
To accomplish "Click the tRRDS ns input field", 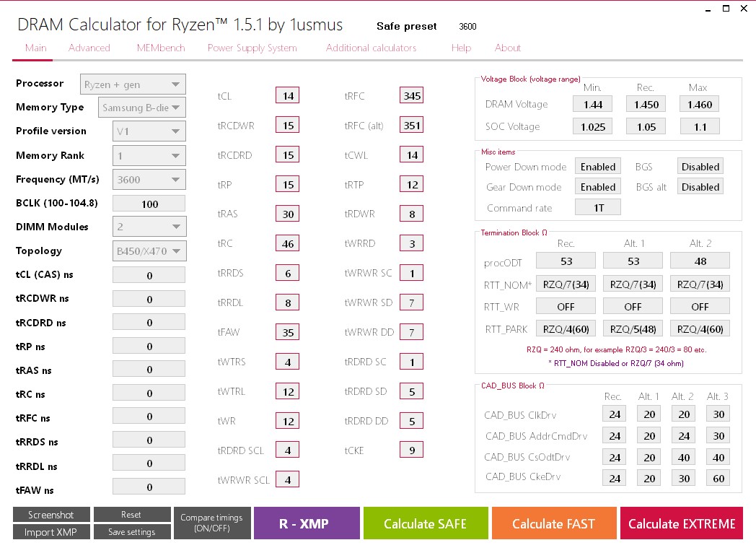I will (149, 440).
